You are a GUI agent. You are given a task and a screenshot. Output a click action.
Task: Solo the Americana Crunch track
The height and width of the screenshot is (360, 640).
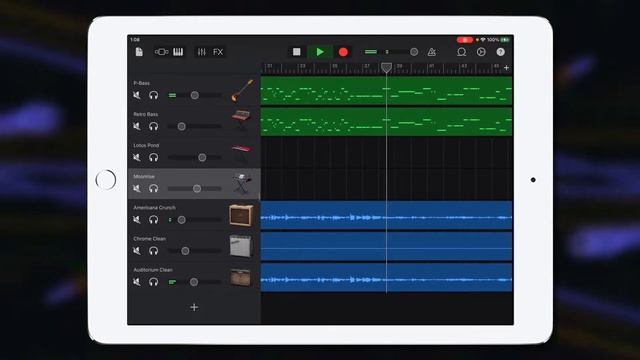[153, 220]
